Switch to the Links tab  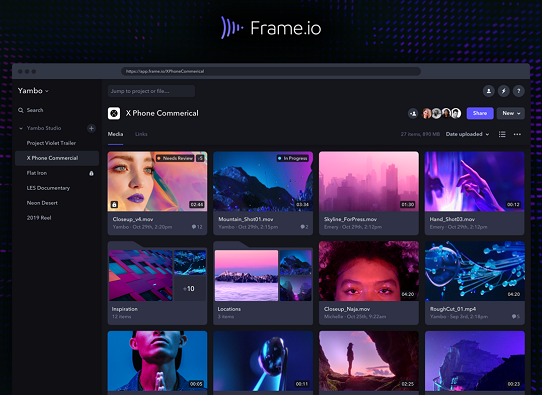(141, 134)
